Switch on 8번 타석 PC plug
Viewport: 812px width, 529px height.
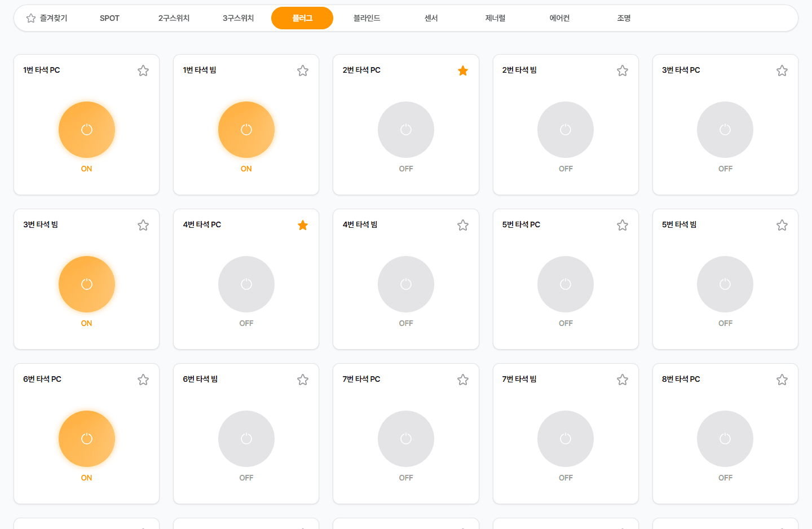click(x=725, y=439)
